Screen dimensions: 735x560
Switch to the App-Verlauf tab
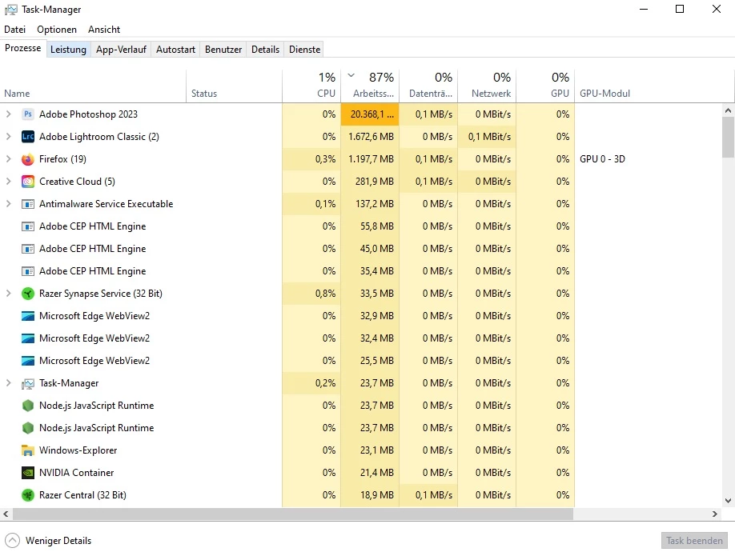[121, 50]
